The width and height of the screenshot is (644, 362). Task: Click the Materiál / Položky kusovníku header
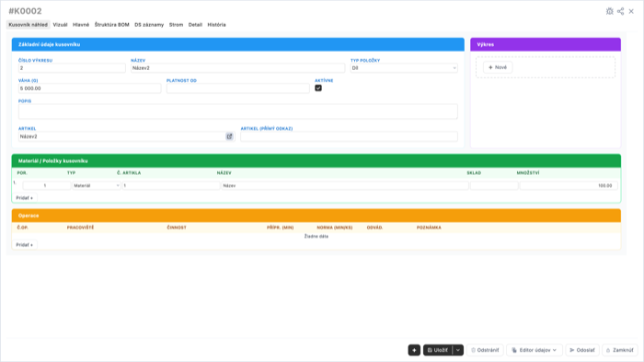pyautogui.click(x=316, y=161)
